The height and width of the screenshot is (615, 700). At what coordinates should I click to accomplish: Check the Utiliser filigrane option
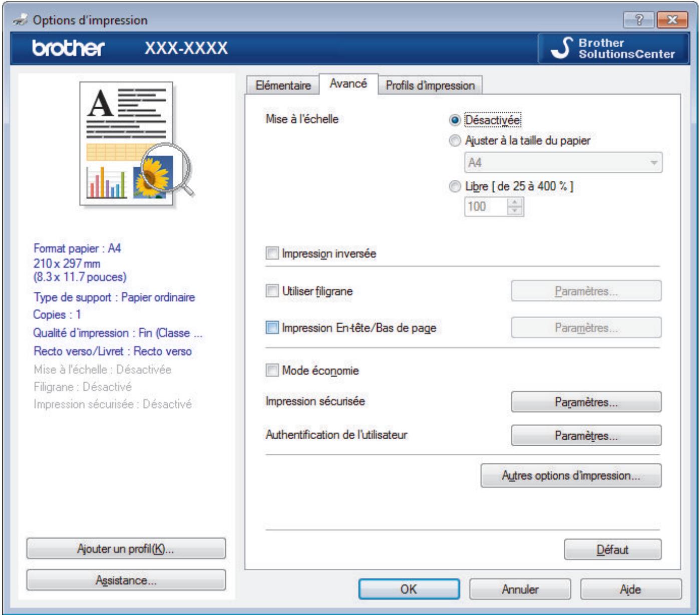click(272, 291)
